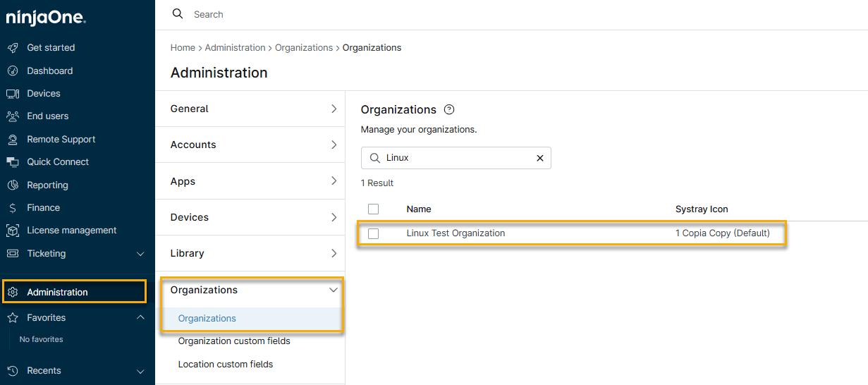Click the Finance dollar sign icon
Screen dimensions: 868x385
pyautogui.click(x=12, y=208)
